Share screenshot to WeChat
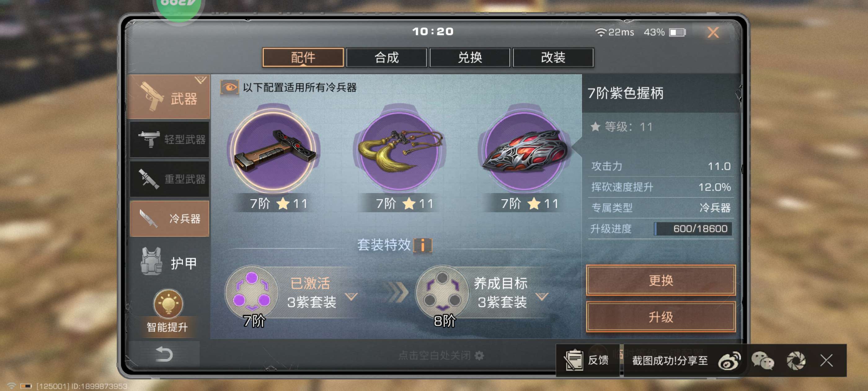Image resolution: width=868 pixels, height=391 pixels. click(763, 360)
